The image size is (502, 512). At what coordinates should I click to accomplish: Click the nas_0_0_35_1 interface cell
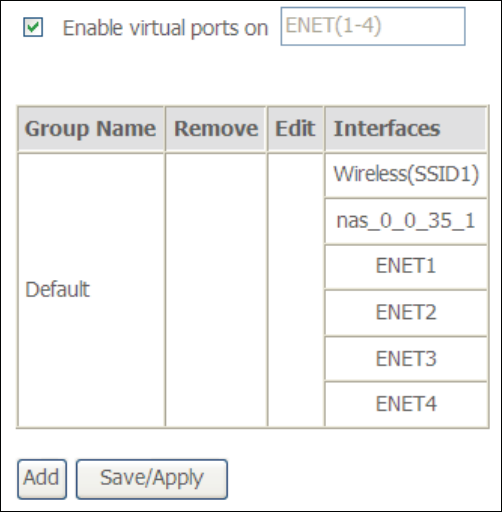pos(406,221)
